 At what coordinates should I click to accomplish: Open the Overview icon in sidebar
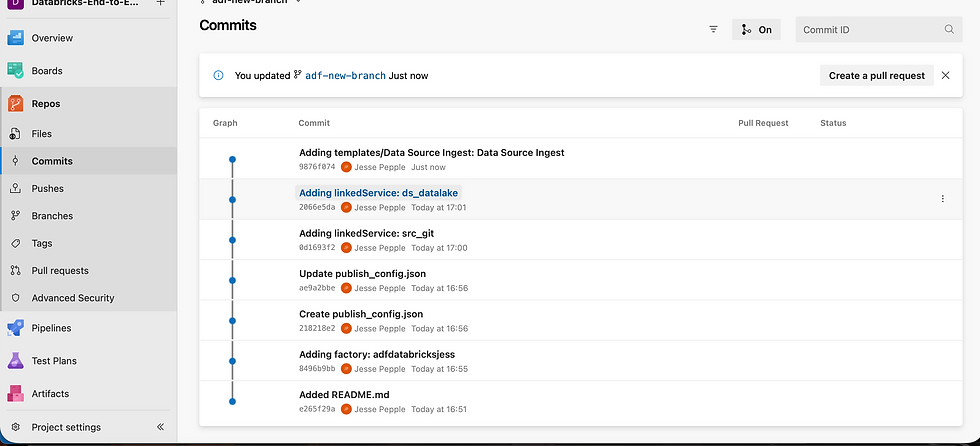[16, 38]
